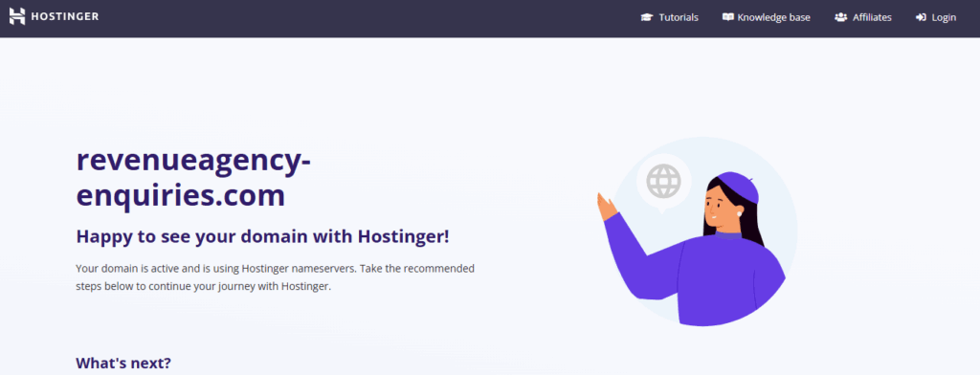Image resolution: width=980 pixels, height=375 pixels.
Task: Click the Happy to see your domain heading
Action: click(262, 237)
